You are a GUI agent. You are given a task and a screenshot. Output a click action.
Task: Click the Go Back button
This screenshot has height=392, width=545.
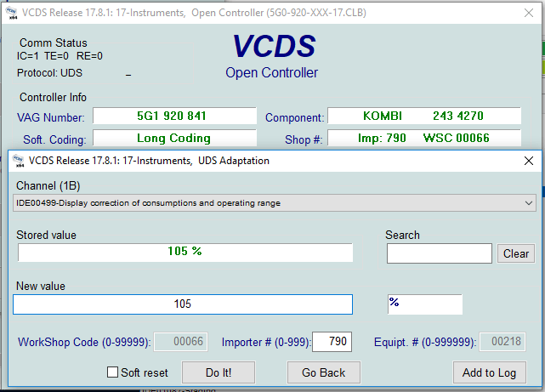click(x=324, y=372)
